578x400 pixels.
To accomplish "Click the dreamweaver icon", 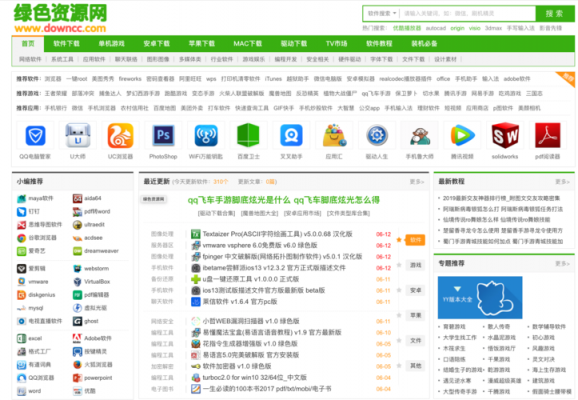I will tap(77, 251).
